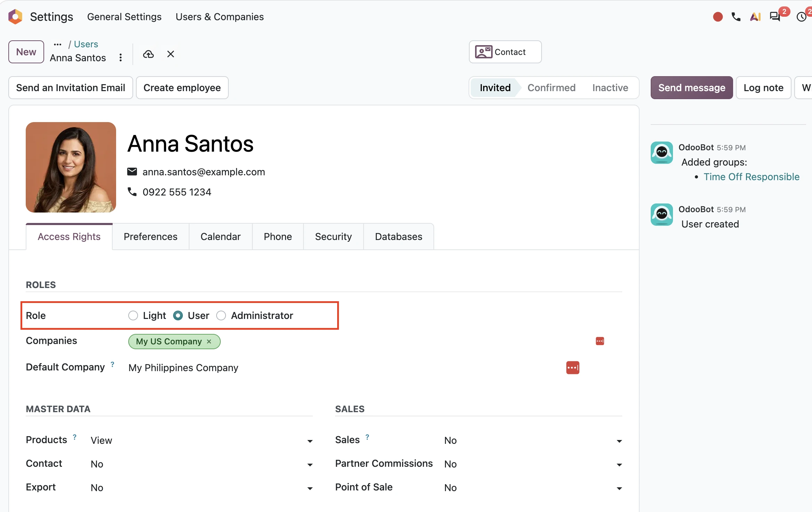
Task: Open the VoIP phone icon in navbar
Action: (x=736, y=17)
